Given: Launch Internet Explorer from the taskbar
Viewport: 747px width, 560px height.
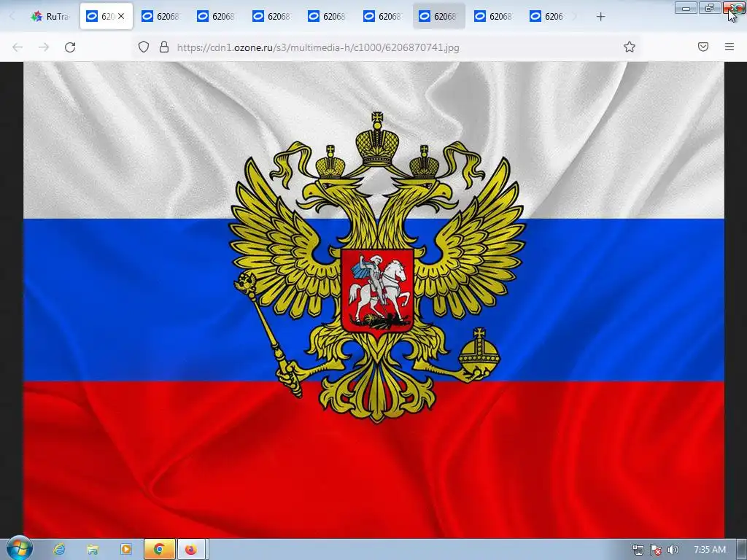Looking at the screenshot, I should click(x=60, y=550).
